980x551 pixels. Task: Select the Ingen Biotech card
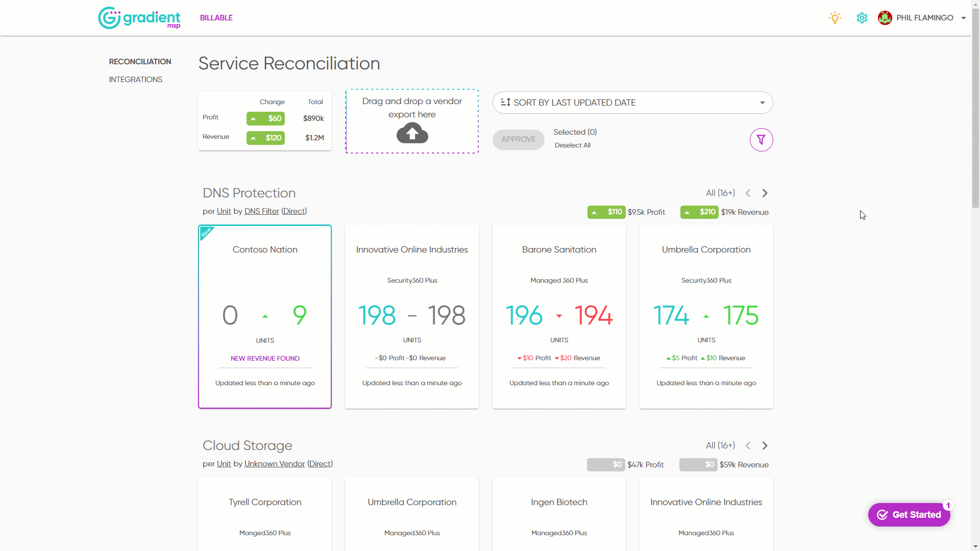tap(559, 514)
